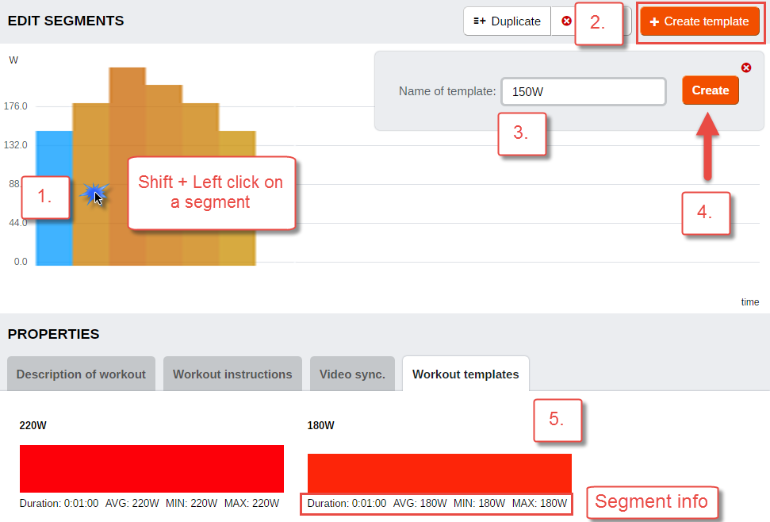The image size is (770, 522).
Task: Open the Video sync. tab
Action: pos(352,374)
